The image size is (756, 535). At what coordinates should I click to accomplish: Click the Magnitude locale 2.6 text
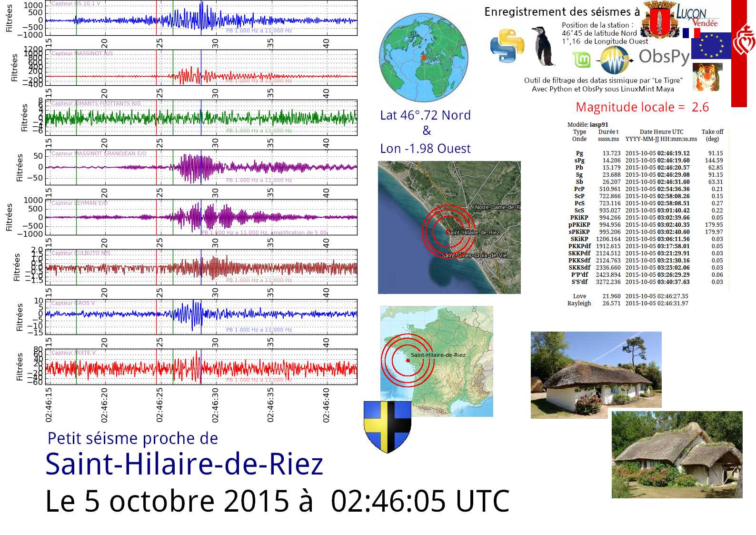(x=642, y=107)
